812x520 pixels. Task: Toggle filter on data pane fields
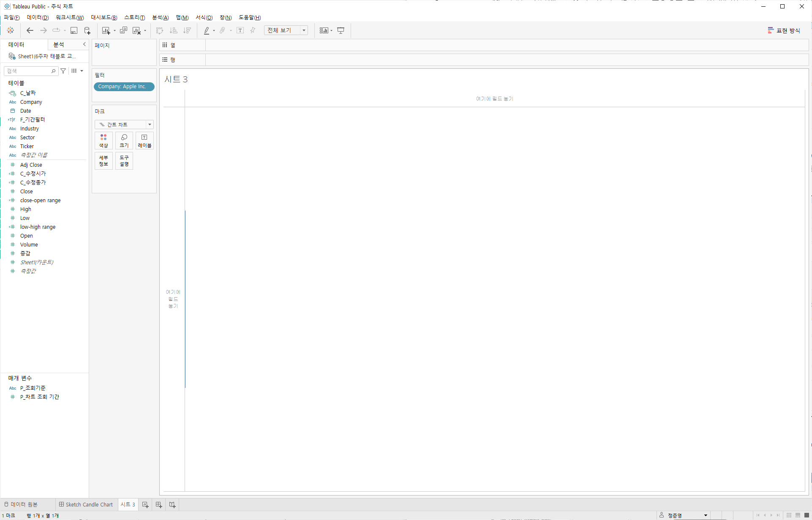pos(63,71)
